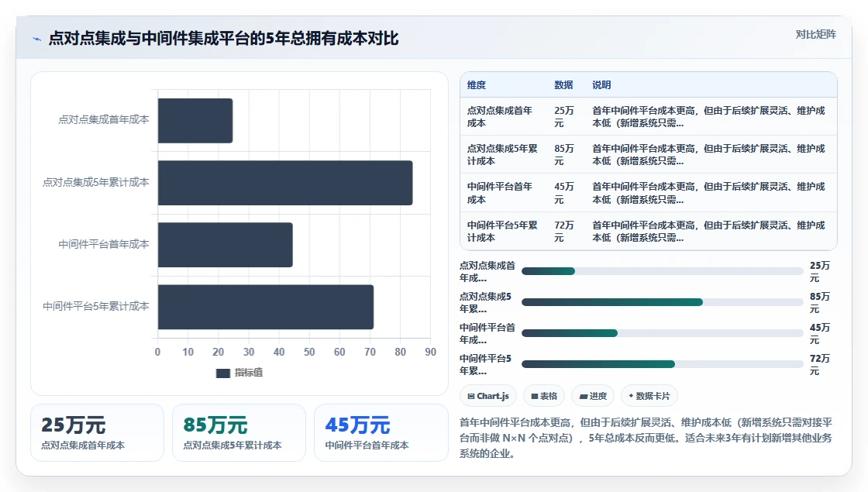
Task: Click the 25万元 data card
Action: coord(98,433)
